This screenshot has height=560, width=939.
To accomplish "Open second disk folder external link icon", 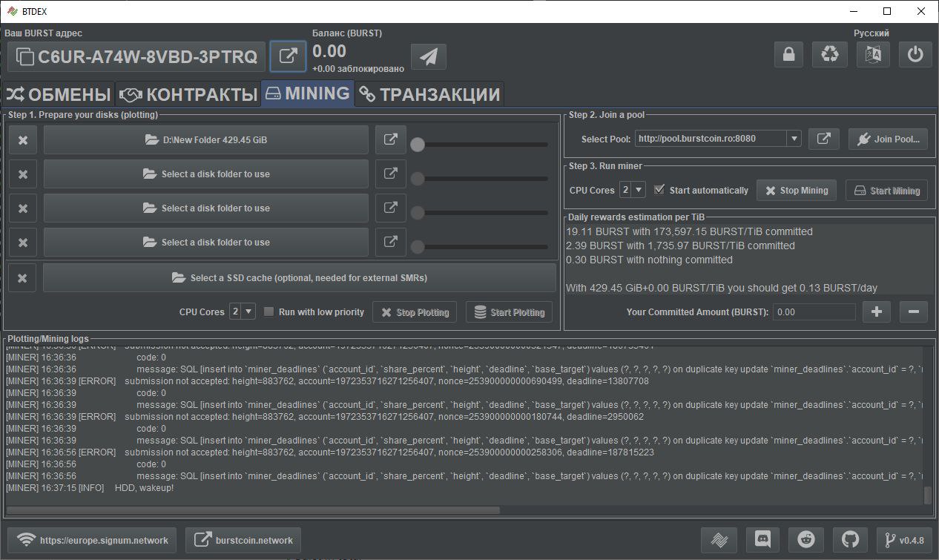I will pos(390,174).
